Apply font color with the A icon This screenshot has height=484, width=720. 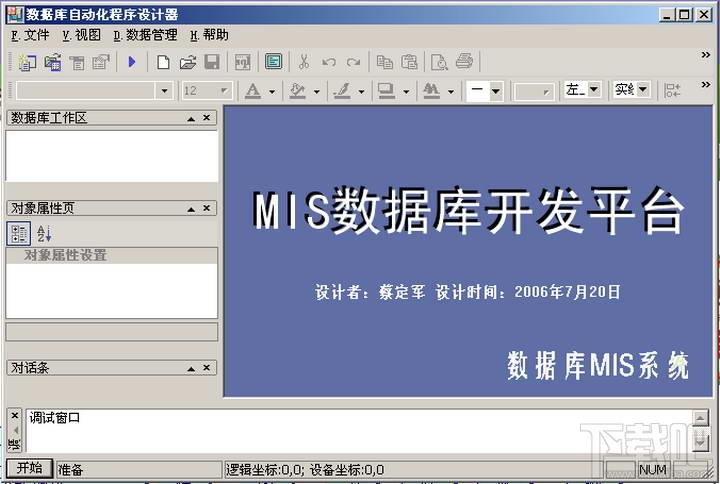[253, 91]
